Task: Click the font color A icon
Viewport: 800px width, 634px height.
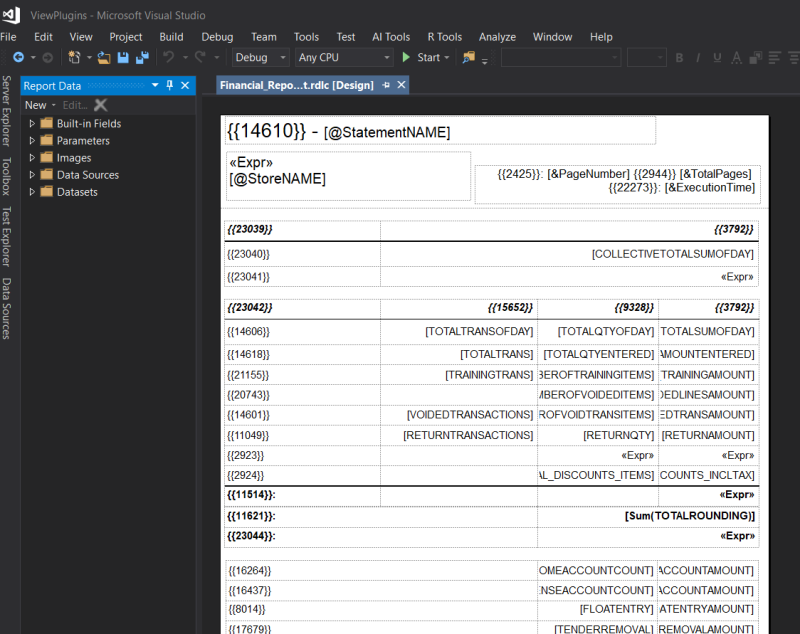Action: point(736,58)
